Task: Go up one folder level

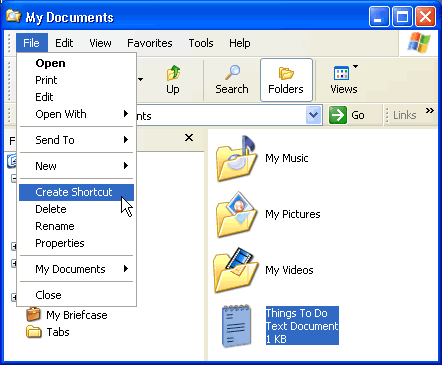Action: click(173, 80)
